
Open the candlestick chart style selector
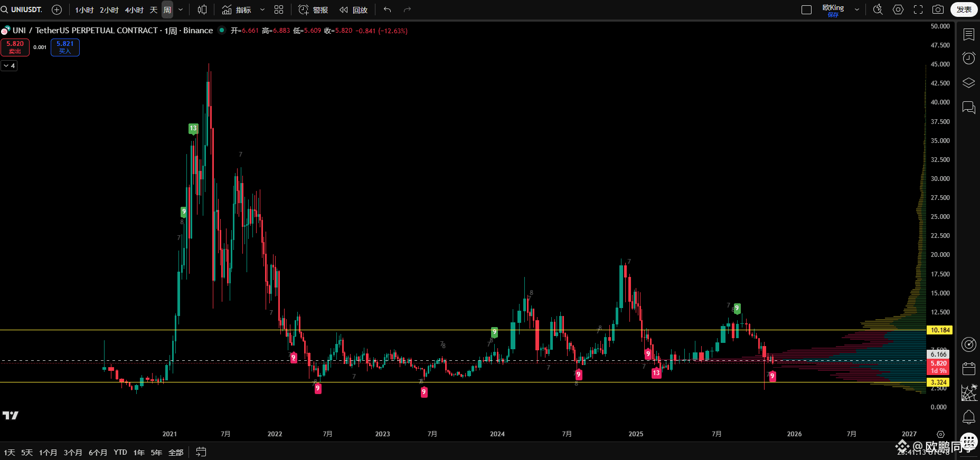click(202, 9)
